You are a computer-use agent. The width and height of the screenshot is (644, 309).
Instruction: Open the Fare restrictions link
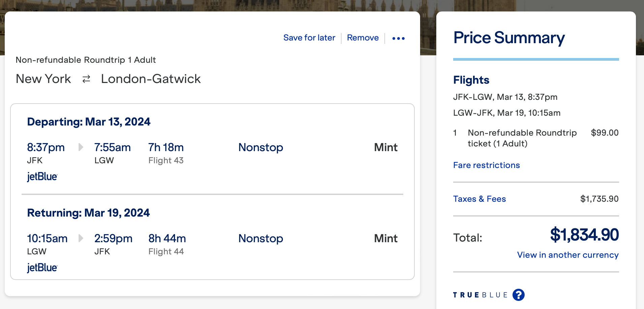pyautogui.click(x=486, y=165)
